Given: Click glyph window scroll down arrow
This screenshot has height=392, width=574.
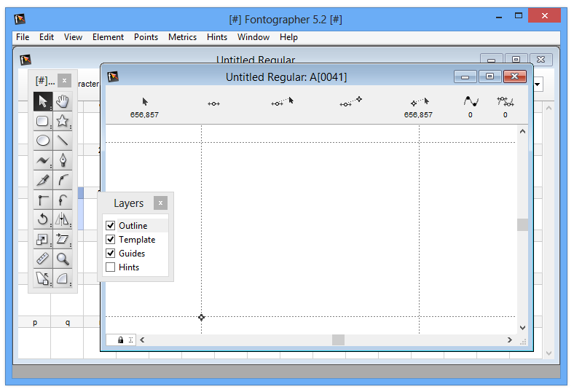Looking at the screenshot, I should coord(523,328).
